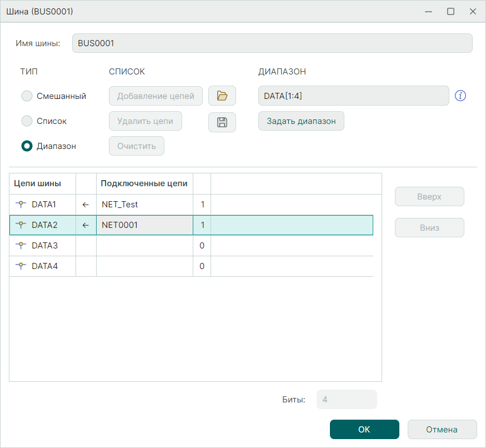This screenshot has height=448, width=486.
Task: Click the Цепи шины column header
Action: coord(37,183)
